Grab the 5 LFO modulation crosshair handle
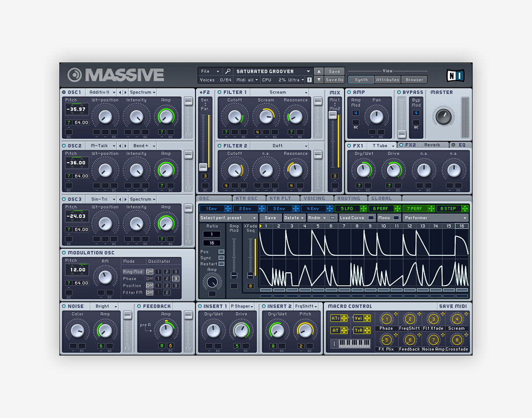532x418 pixels. point(363,209)
